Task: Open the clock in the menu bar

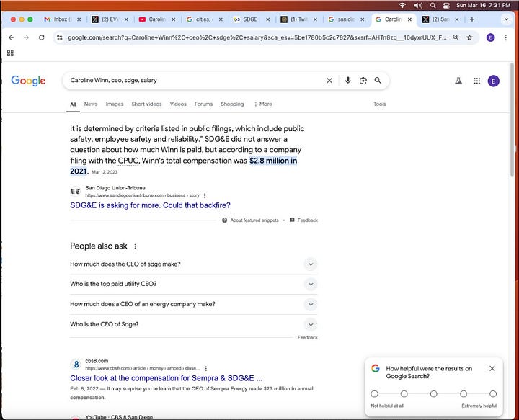Action: tap(483, 5)
